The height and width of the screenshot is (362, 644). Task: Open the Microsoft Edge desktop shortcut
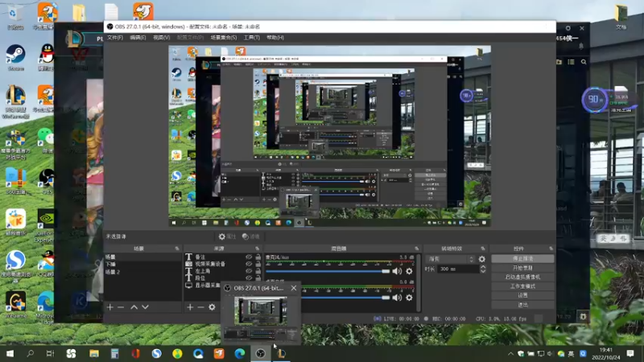pyautogui.click(x=45, y=306)
